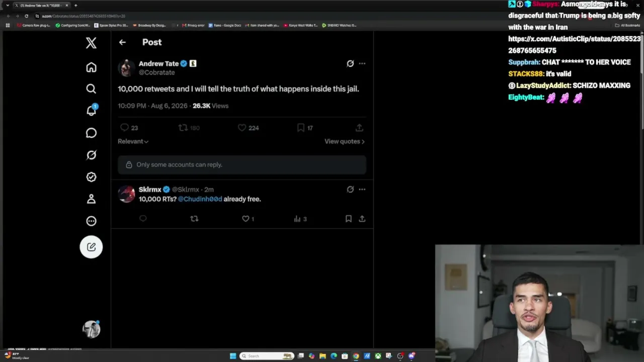
Task: Open the more options menu on Andrew Tate's post
Action: tap(362, 63)
